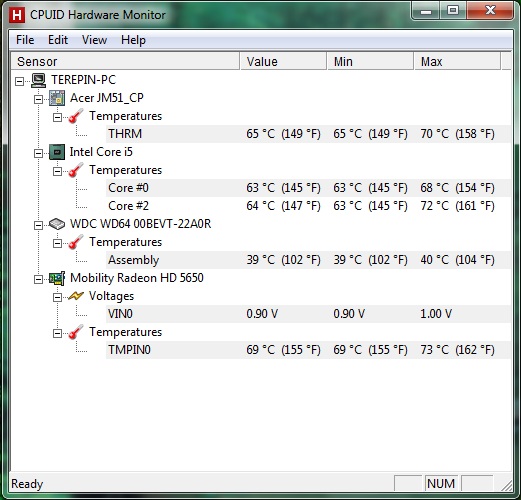Click the Value column header
Image resolution: width=521 pixels, height=500 pixels.
coord(283,62)
